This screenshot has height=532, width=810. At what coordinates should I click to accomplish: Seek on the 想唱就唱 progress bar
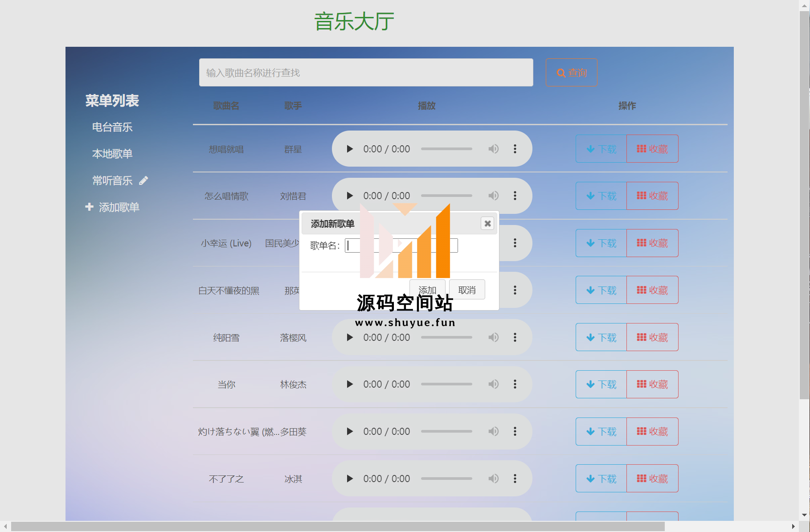(x=446, y=149)
